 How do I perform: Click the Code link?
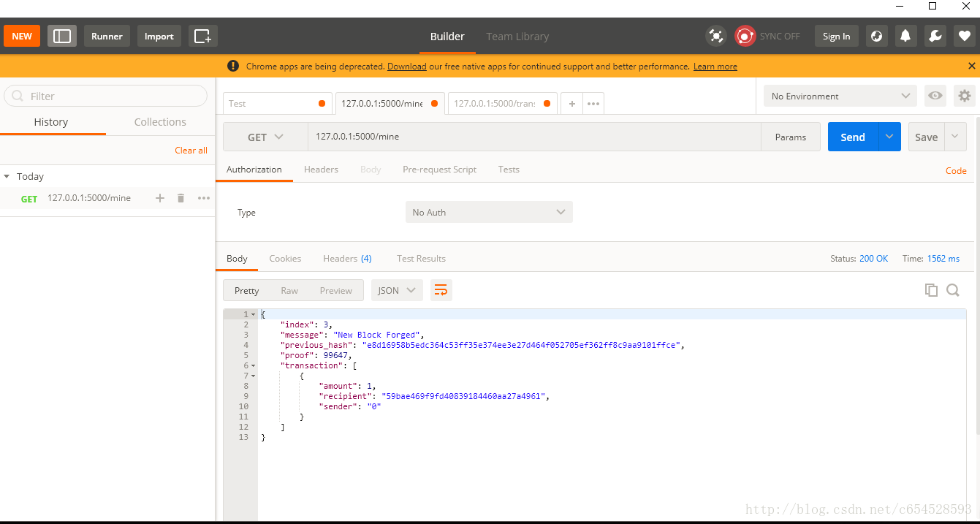pyautogui.click(x=956, y=171)
